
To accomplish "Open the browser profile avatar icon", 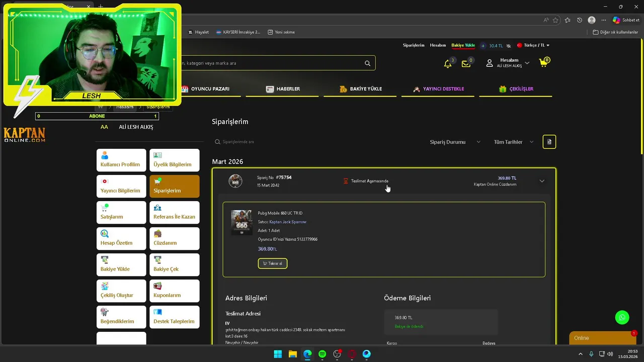I will click(592, 20).
